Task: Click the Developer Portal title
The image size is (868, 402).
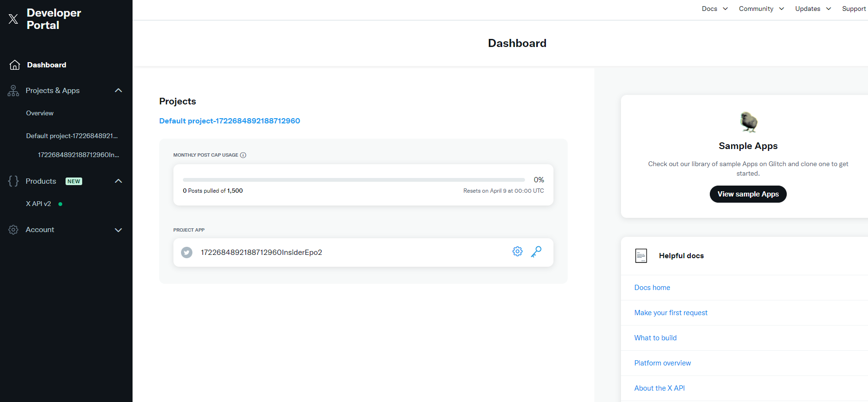Action: [x=54, y=19]
